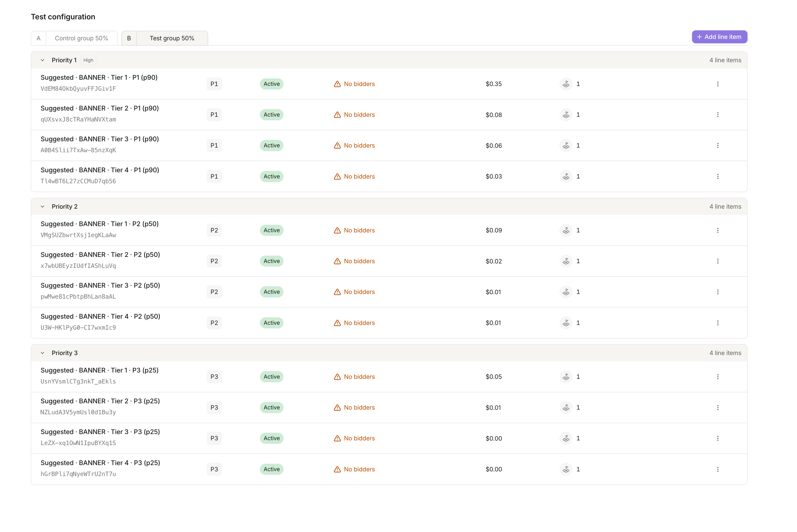
Task: Click network icon for Tier 1 P3 (p25)
Action: pos(566,377)
